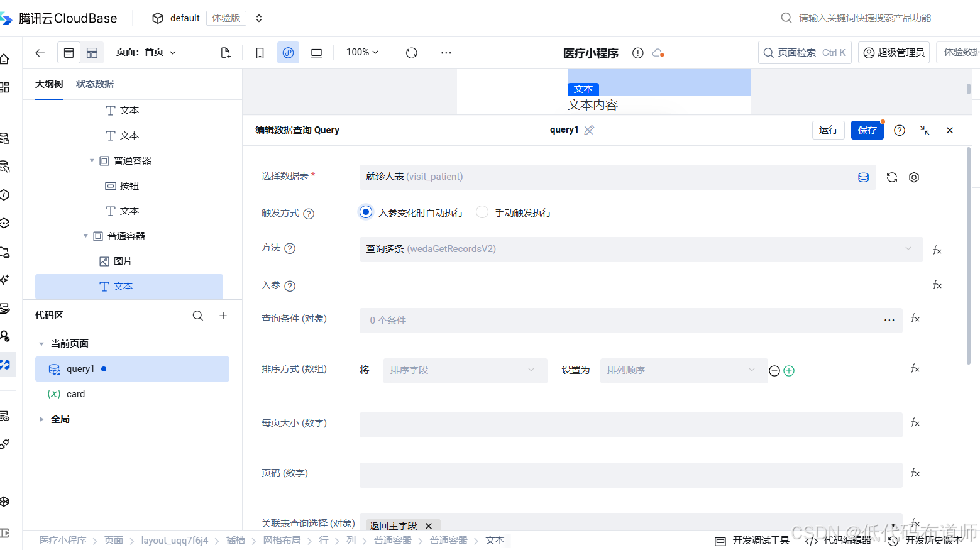Switch to desktop preview mode icon
This screenshot has width=980, height=550.
point(316,53)
